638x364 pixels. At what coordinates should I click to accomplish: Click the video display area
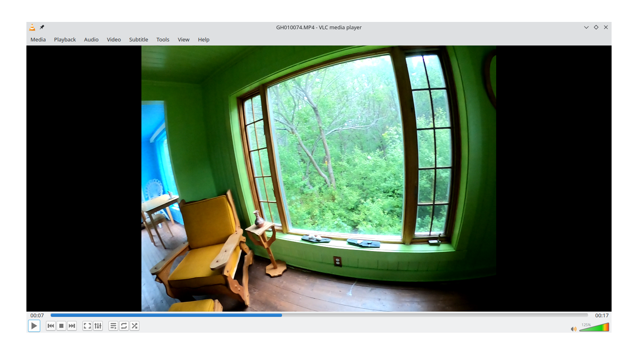[319, 178]
